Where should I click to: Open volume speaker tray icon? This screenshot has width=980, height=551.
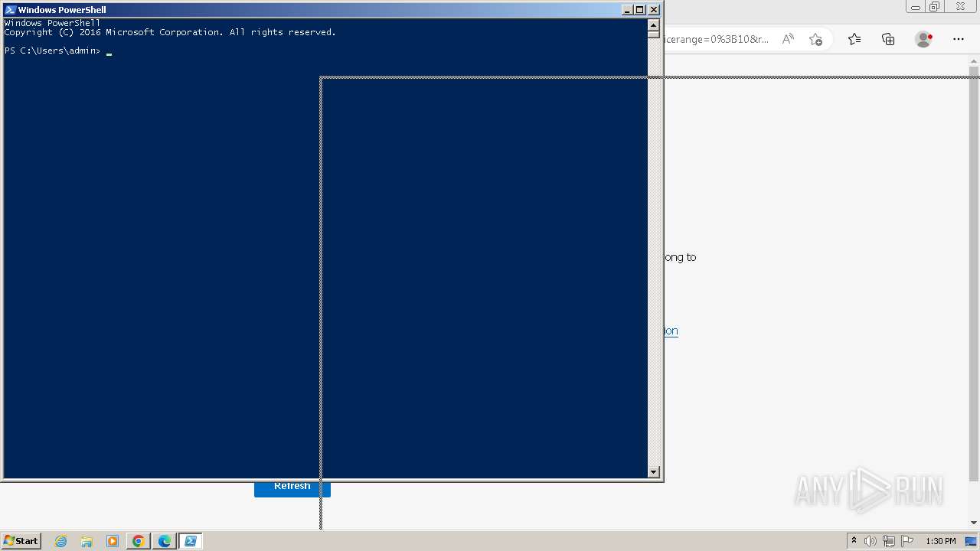coord(871,541)
